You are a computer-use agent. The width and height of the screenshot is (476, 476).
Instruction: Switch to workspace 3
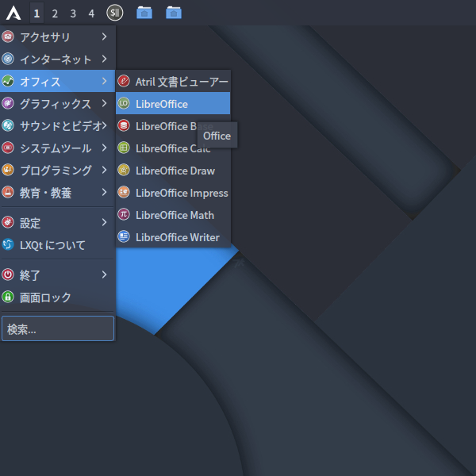coord(73,13)
